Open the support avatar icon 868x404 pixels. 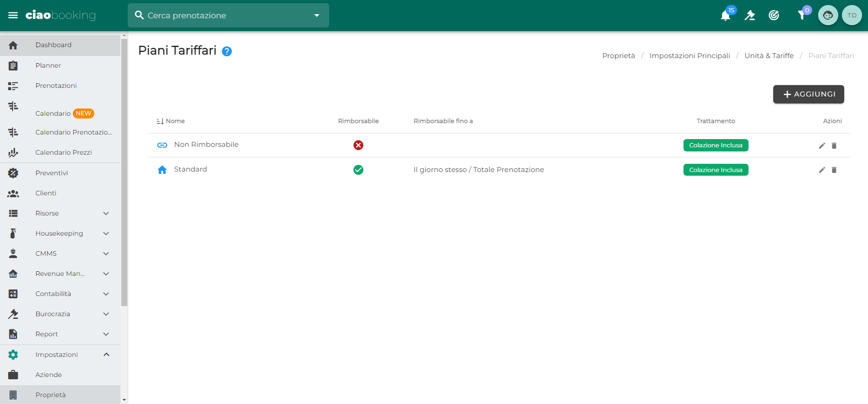[828, 15]
